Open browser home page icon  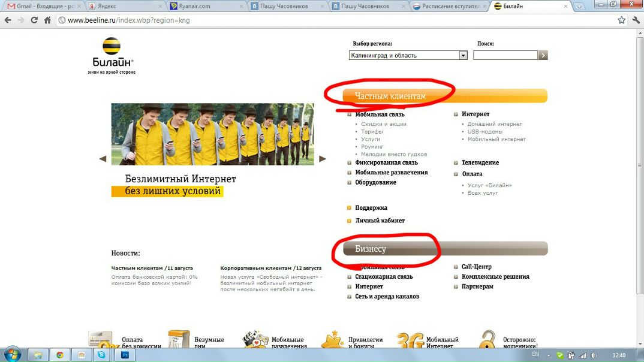click(x=47, y=20)
